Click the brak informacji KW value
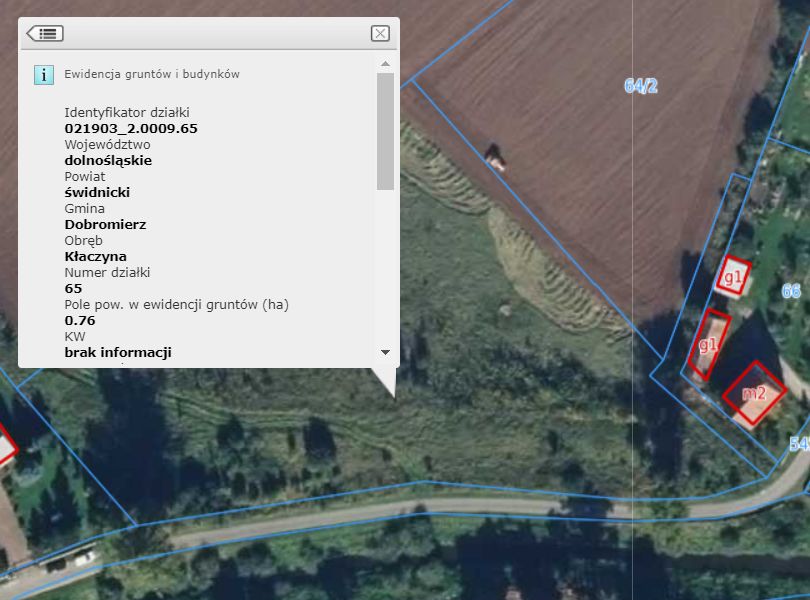 point(118,352)
